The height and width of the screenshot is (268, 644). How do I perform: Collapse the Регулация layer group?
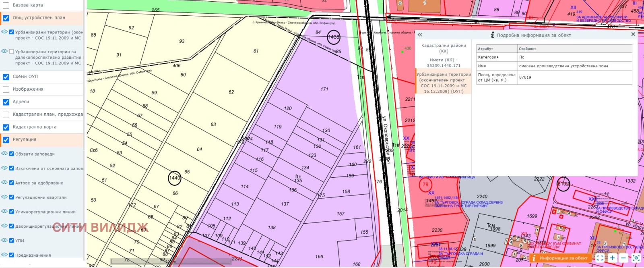[25, 139]
